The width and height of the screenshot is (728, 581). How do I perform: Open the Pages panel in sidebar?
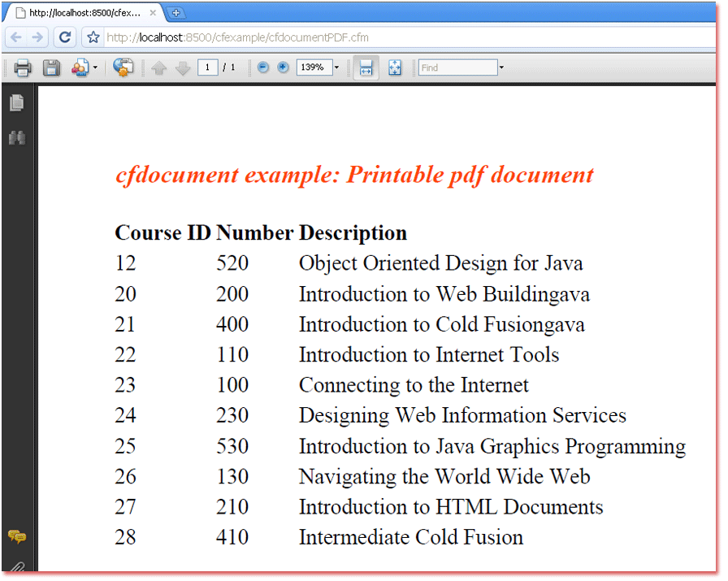17,102
